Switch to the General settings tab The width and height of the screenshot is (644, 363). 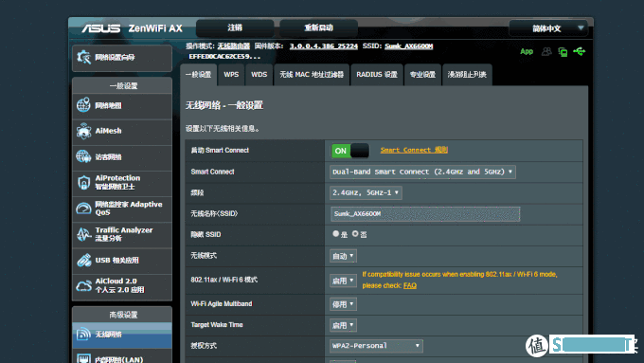click(x=198, y=75)
